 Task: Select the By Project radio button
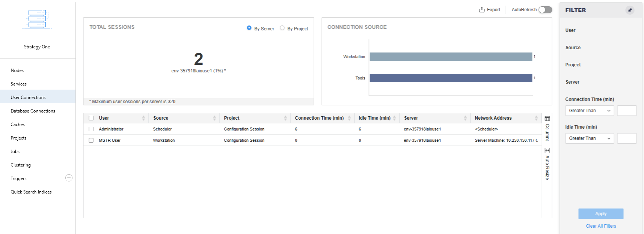282,28
